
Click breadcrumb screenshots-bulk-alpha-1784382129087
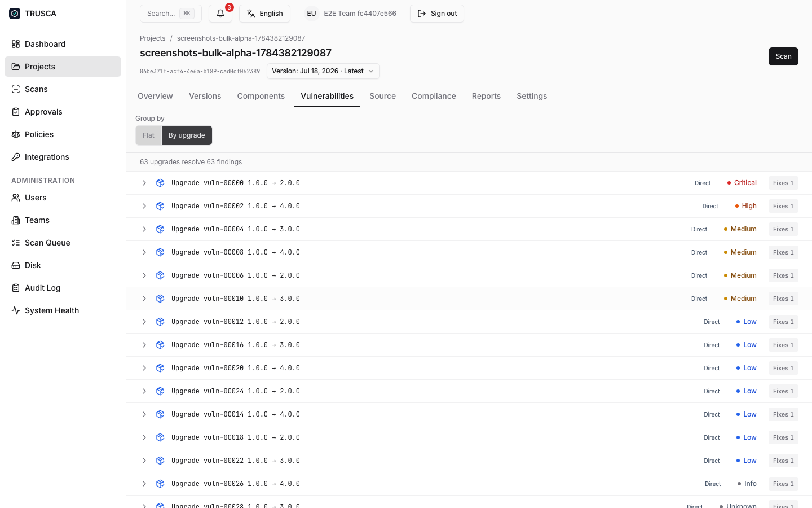241,38
